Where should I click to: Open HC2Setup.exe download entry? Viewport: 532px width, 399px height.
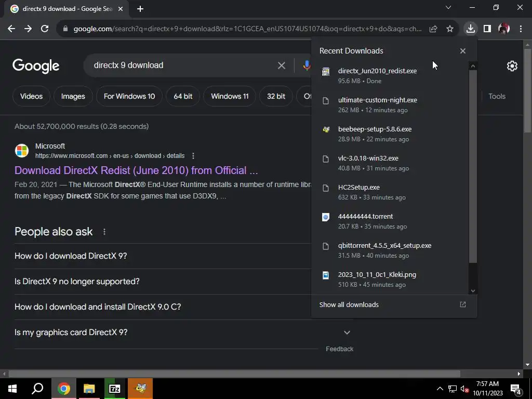pyautogui.click(x=390, y=192)
